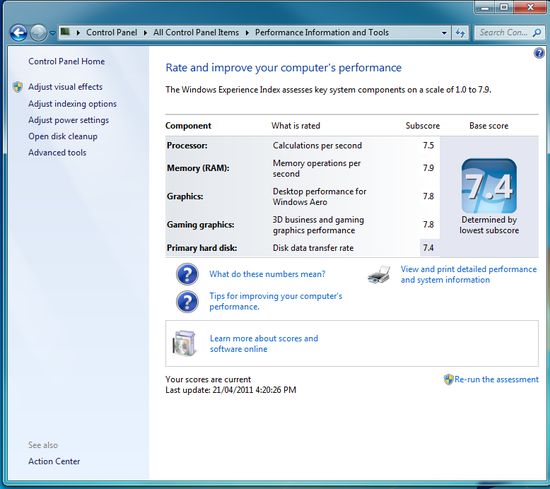The image size is (550, 489).
Task: Click the printer icon
Action: 379,275
